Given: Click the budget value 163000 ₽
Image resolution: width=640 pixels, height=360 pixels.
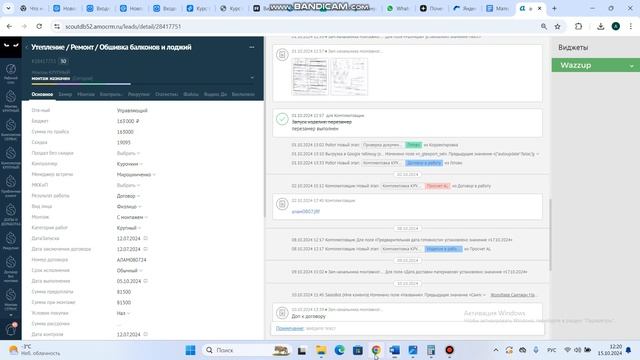Looking at the screenshot, I should [128, 121].
